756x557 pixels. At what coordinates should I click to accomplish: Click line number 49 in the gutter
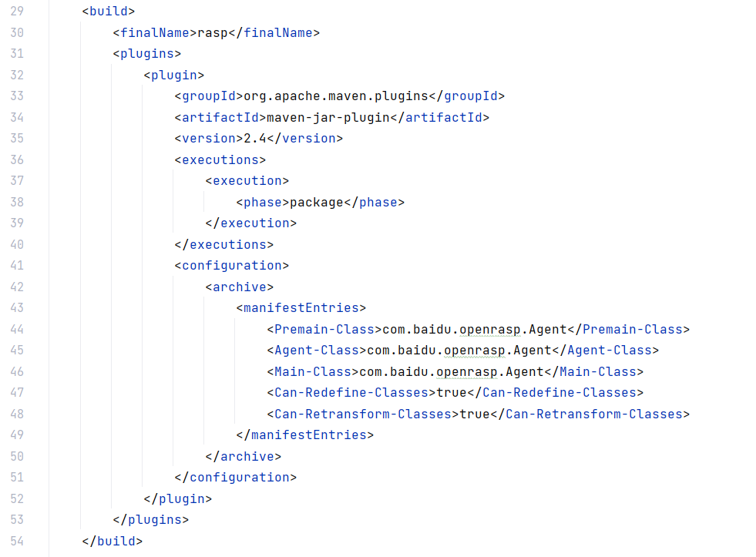[x=17, y=435]
